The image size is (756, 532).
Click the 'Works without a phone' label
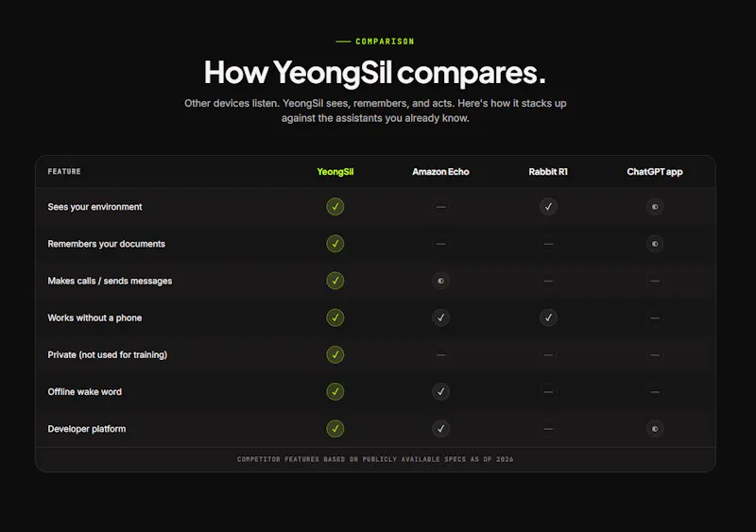click(94, 317)
